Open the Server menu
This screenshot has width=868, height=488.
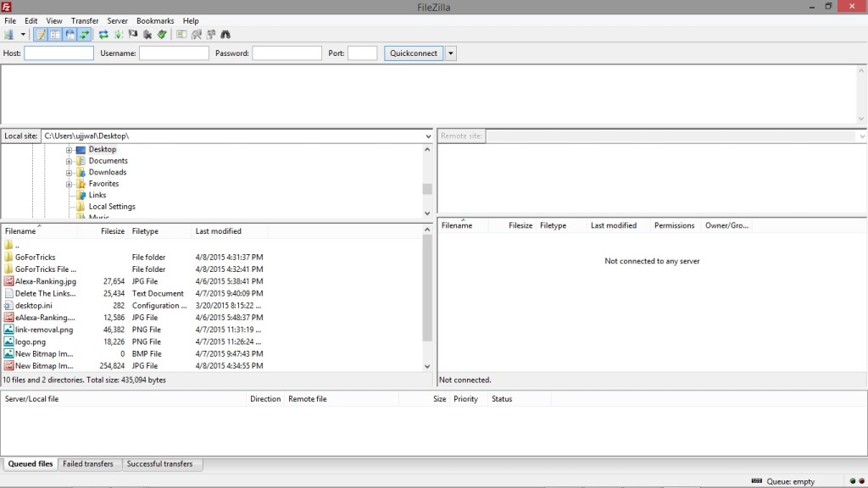(117, 20)
